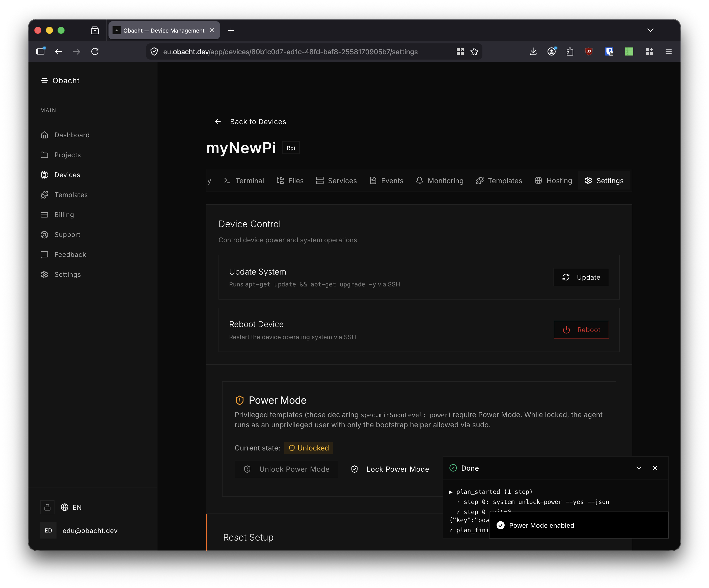Go back in browser history
Image resolution: width=709 pixels, height=588 pixels.
[58, 51]
